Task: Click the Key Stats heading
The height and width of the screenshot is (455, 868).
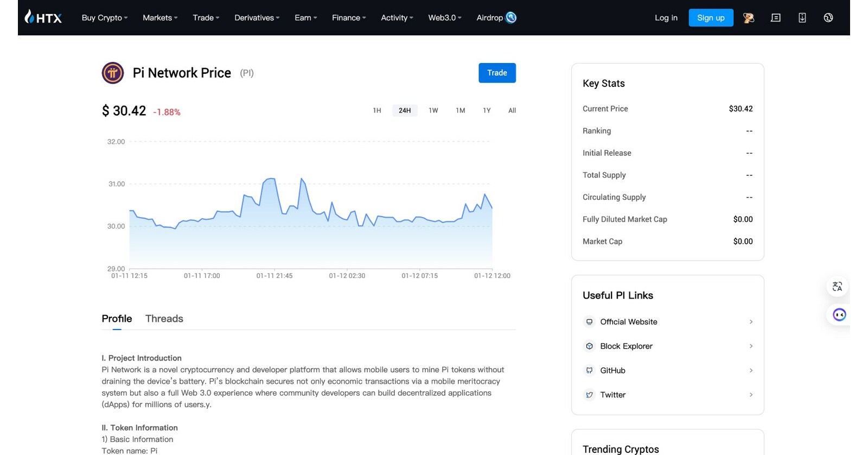Action: (x=604, y=83)
